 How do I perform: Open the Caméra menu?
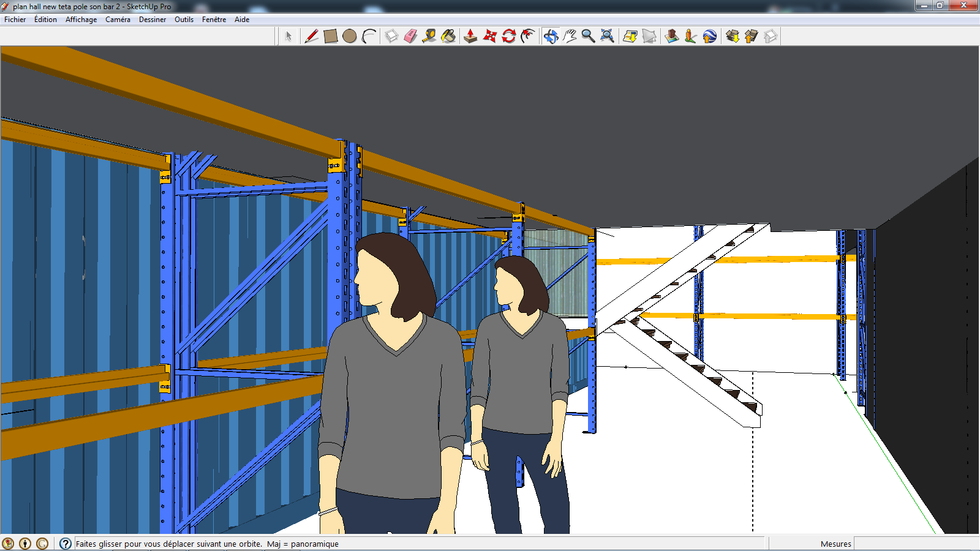(118, 20)
